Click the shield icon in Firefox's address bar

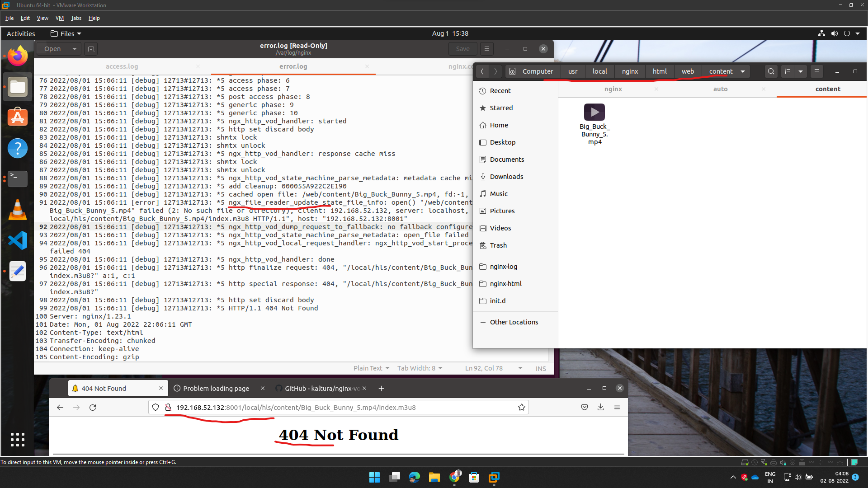[x=155, y=407]
